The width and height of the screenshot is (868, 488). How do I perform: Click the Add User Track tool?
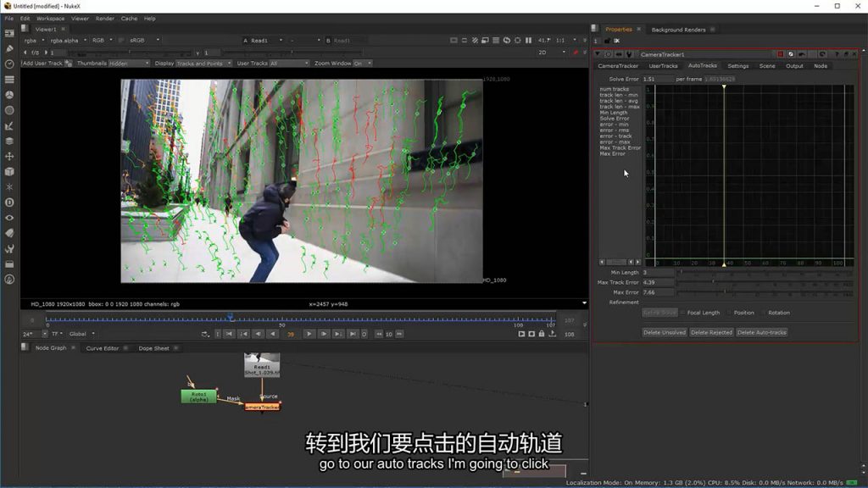click(x=42, y=64)
